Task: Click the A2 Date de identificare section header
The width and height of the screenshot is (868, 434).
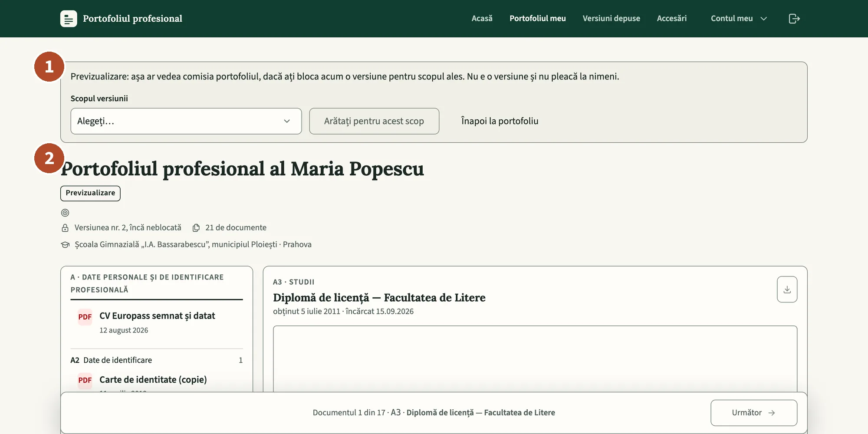Action: (157, 360)
